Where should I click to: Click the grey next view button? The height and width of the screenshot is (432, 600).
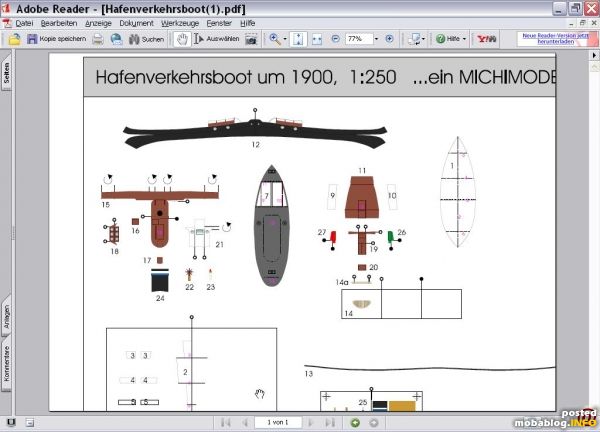coord(374,423)
